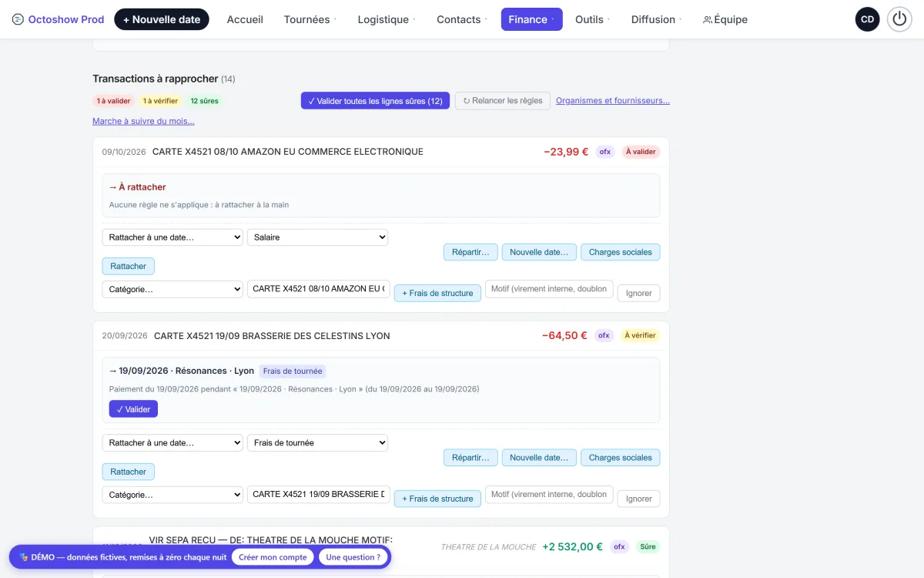Click Relancer les règles button
The image size is (924, 578).
pyautogui.click(x=503, y=100)
